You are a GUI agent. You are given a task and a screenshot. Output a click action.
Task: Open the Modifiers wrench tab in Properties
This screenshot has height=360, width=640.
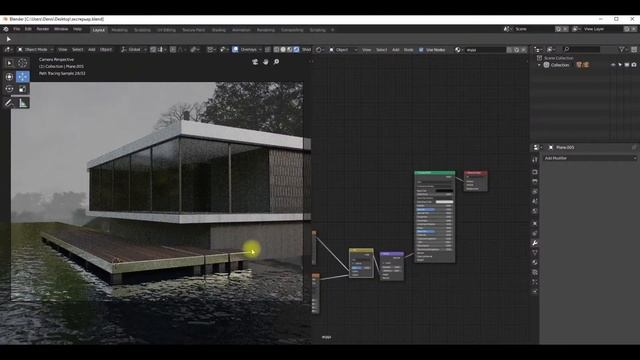click(535, 243)
